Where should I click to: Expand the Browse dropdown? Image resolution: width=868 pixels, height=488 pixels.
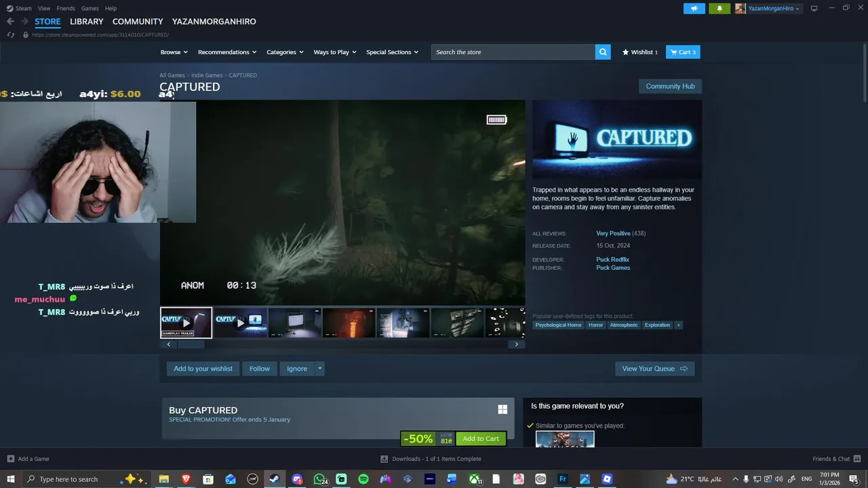click(175, 52)
